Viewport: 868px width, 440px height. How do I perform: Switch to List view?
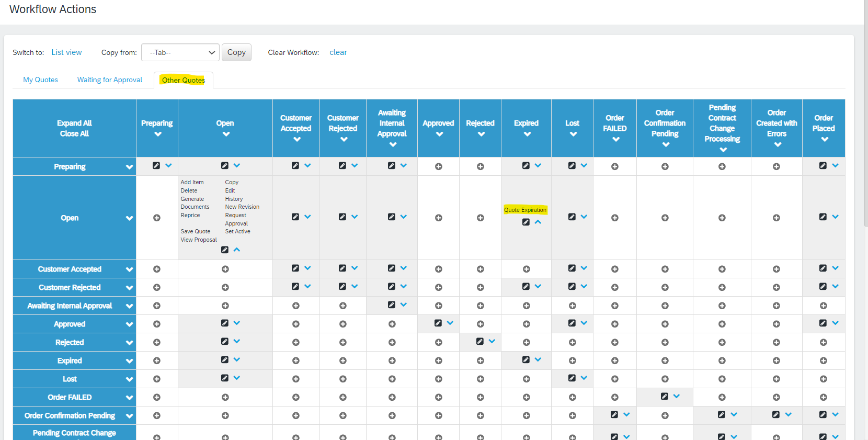point(66,52)
